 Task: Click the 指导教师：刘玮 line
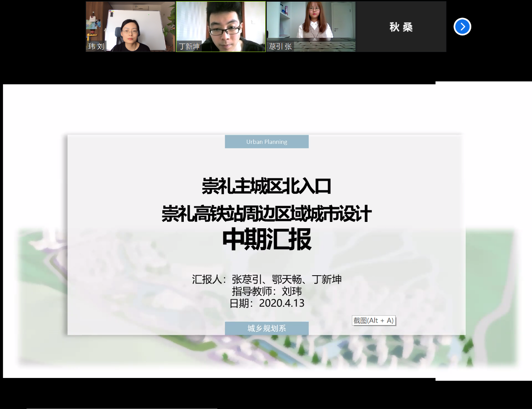pos(266,291)
